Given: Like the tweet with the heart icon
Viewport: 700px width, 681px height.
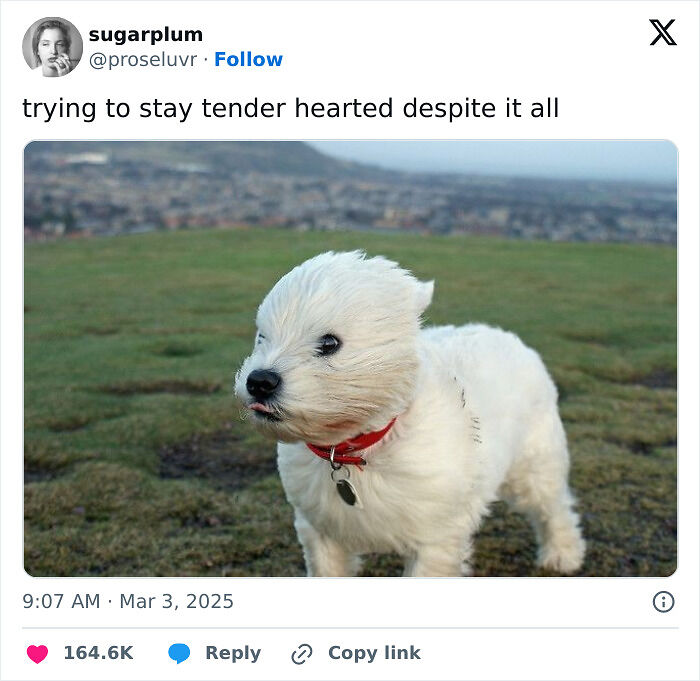Looking at the screenshot, I should click(x=37, y=654).
